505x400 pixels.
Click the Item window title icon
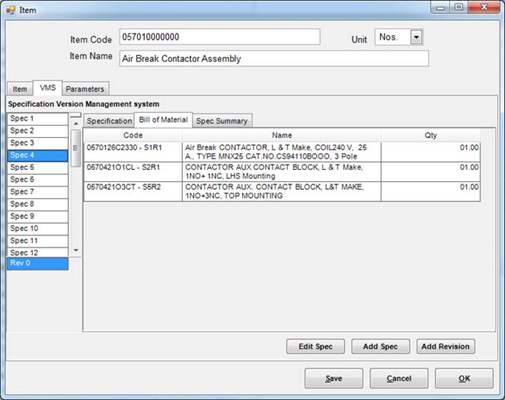point(11,10)
